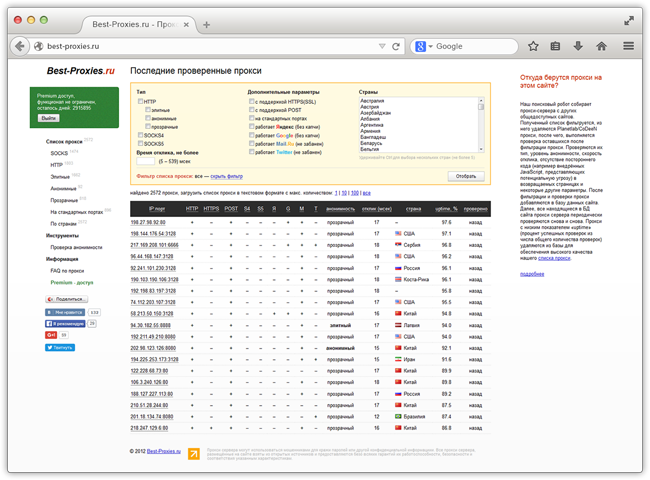
Task: Select Беларусь in the countries list
Action: click(371, 143)
